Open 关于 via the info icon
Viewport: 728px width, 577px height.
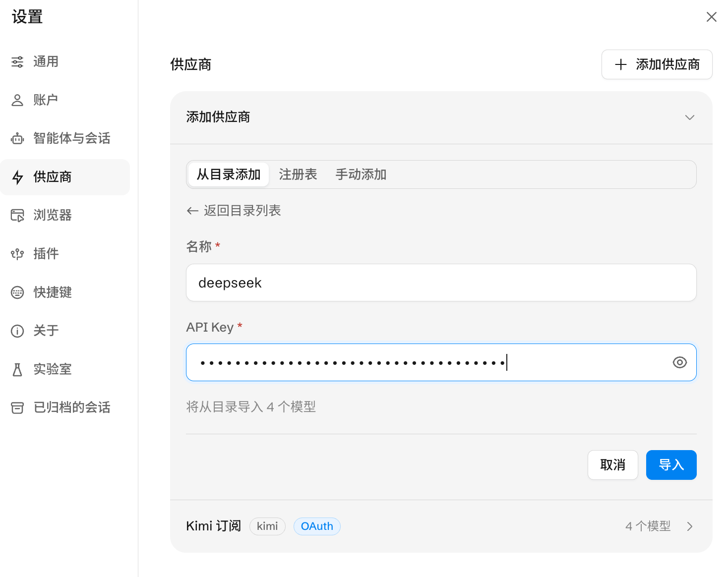pos(17,331)
